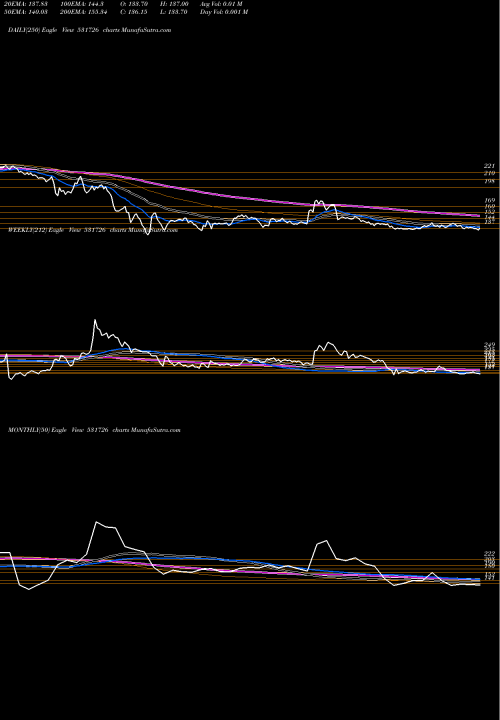Click the 249 price label on weekly chart

(x=489, y=345)
